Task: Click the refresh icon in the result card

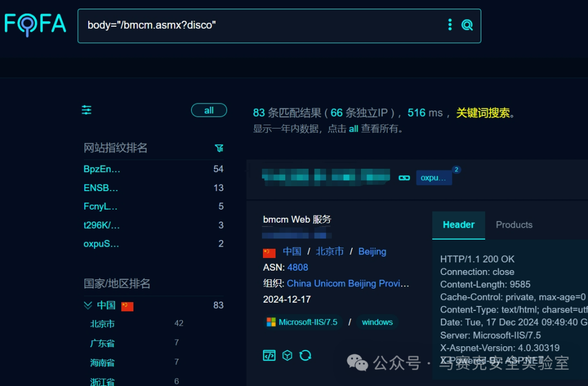Action: click(305, 355)
